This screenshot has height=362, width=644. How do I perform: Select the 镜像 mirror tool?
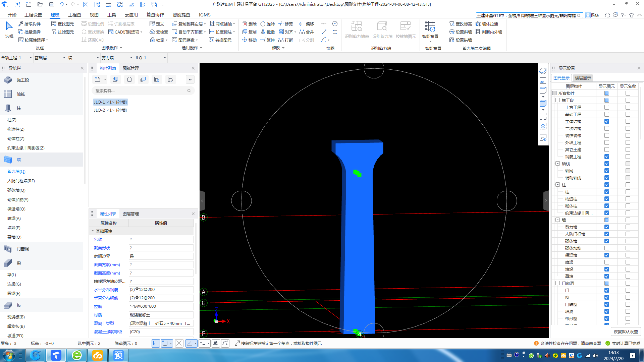(x=268, y=32)
